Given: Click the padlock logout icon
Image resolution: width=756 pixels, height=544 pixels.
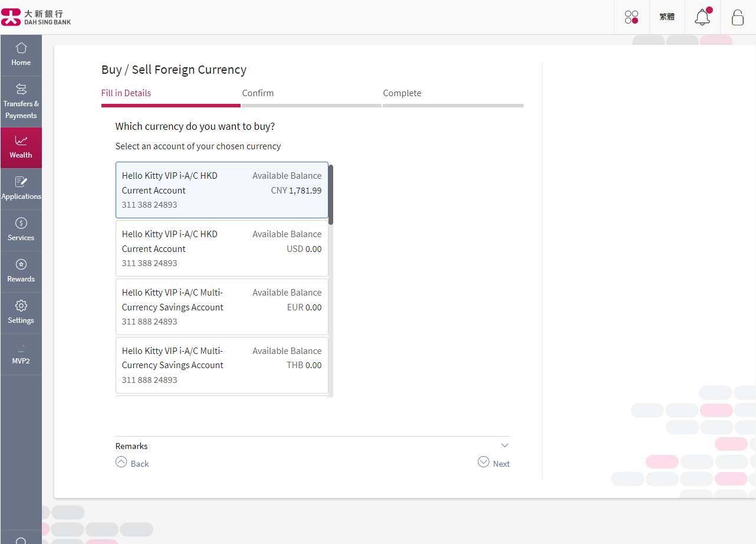Looking at the screenshot, I should (737, 17).
